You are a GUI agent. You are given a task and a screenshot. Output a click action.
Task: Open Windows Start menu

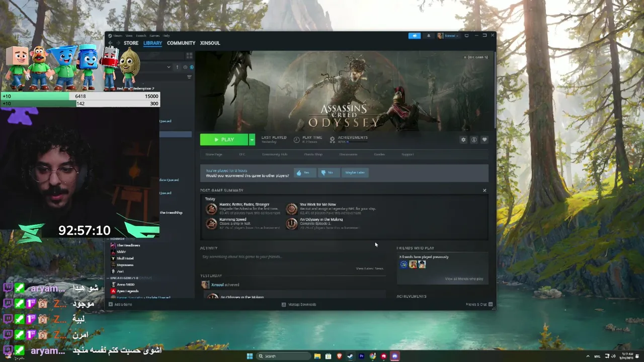pyautogui.click(x=250, y=356)
